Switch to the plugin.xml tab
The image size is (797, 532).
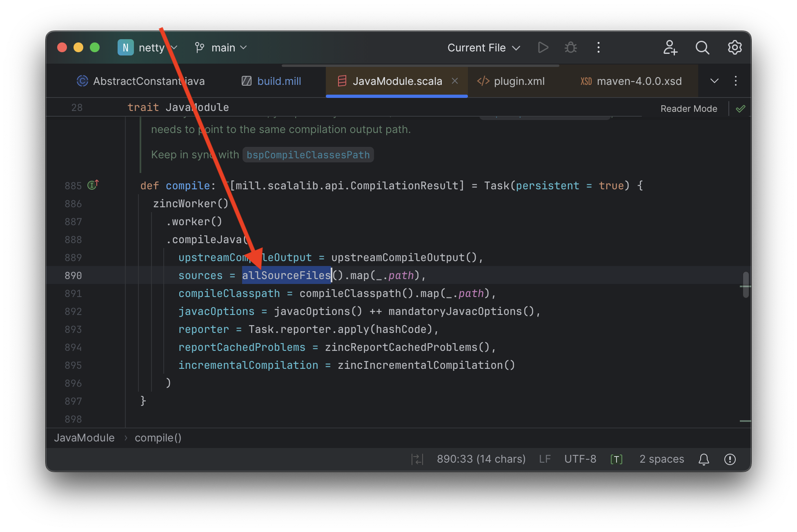tap(519, 81)
